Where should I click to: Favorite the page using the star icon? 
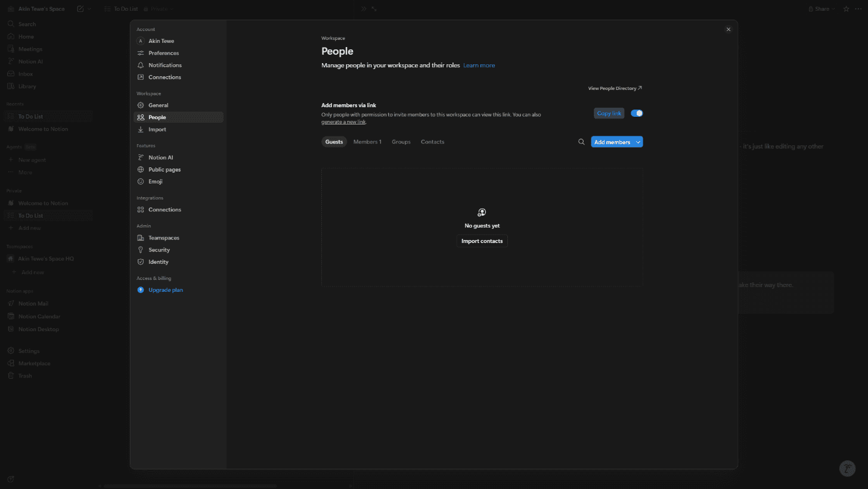coord(846,8)
